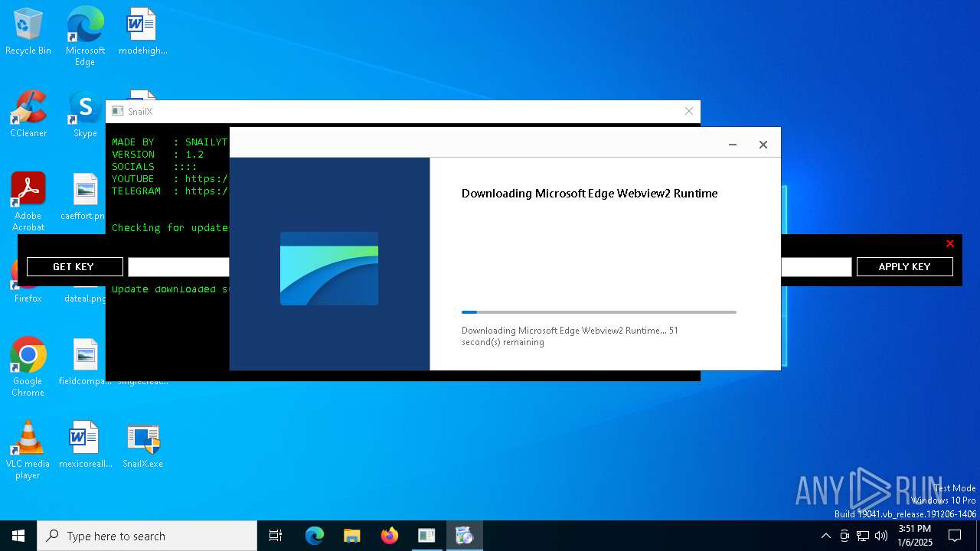Close the key prompt with red X
The height and width of the screenshot is (551, 980).
coord(949,243)
